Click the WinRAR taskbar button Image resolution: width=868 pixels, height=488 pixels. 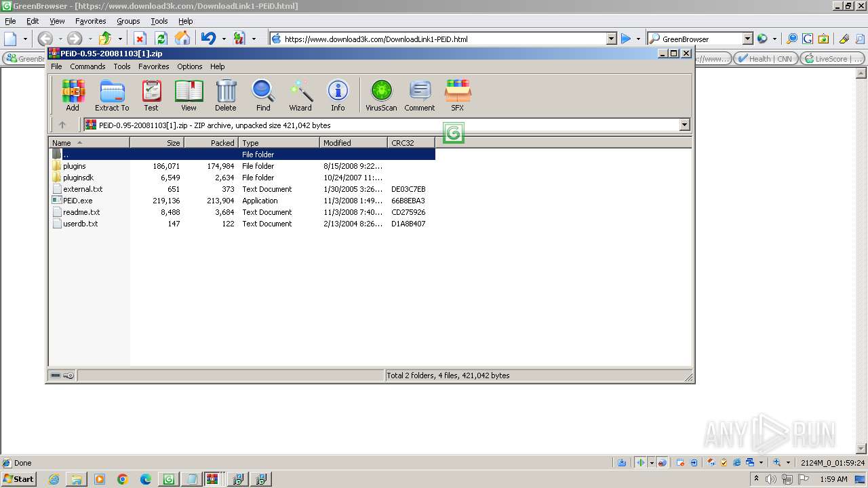(214, 479)
